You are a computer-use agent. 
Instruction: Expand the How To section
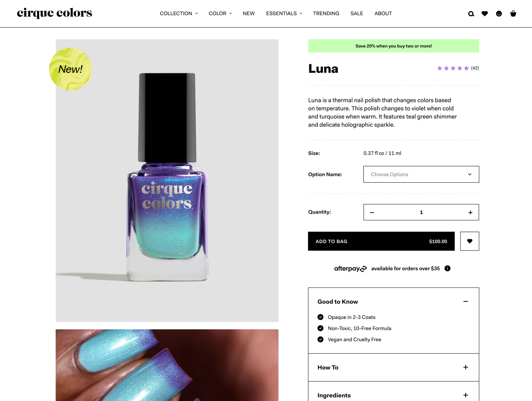click(x=394, y=367)
